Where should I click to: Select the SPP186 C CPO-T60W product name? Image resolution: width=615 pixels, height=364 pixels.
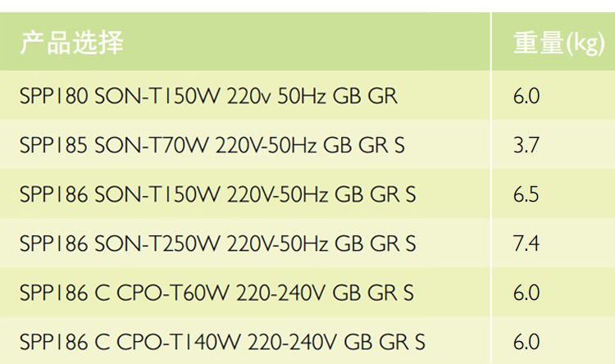[216, 293]
